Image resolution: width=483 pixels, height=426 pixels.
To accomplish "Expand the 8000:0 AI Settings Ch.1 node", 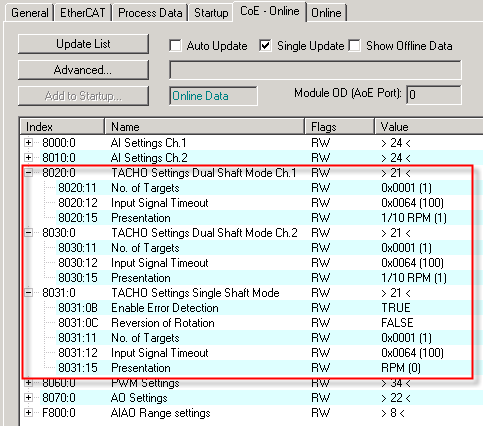I will coord(29,143).
